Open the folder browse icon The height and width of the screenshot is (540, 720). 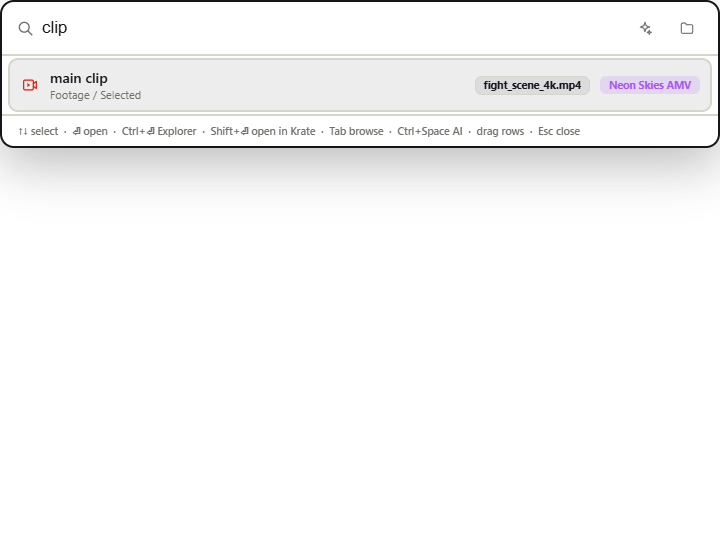[686, 28]
